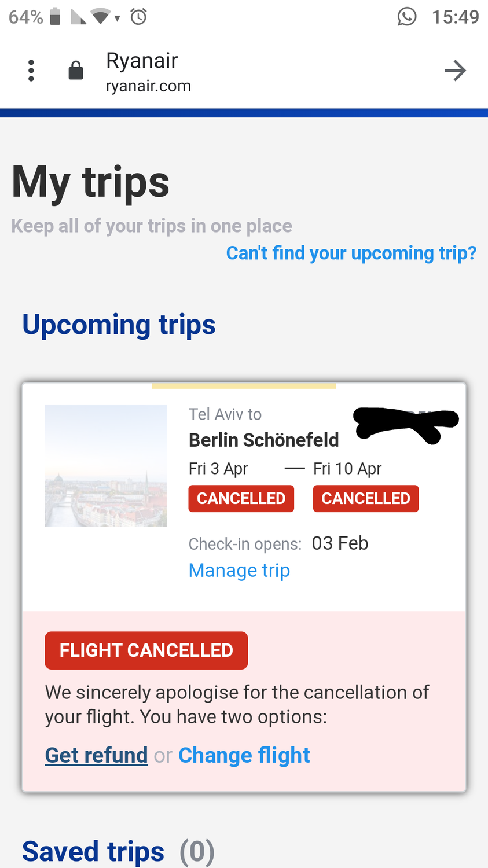Tap the Ryanair page title text
Screen dimensions: 488x868
tap(142, 61)
